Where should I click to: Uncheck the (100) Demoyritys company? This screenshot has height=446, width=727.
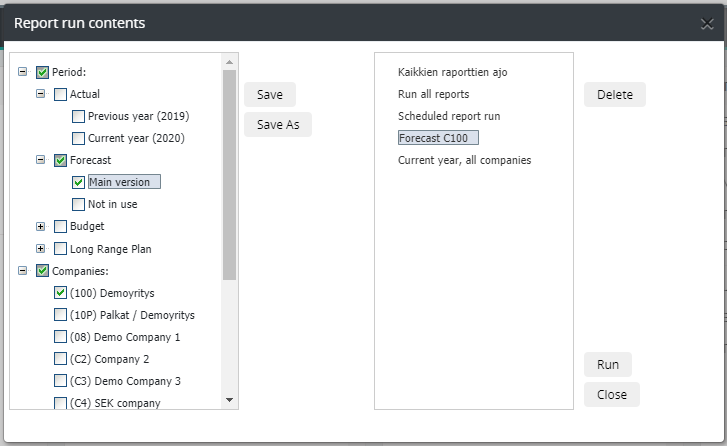tap(60, 293)
